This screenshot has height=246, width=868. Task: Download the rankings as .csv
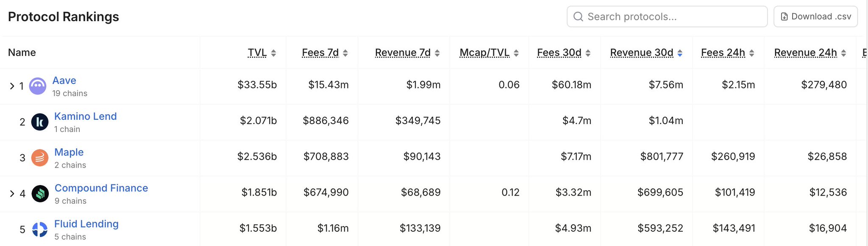(x=815, y=17)
